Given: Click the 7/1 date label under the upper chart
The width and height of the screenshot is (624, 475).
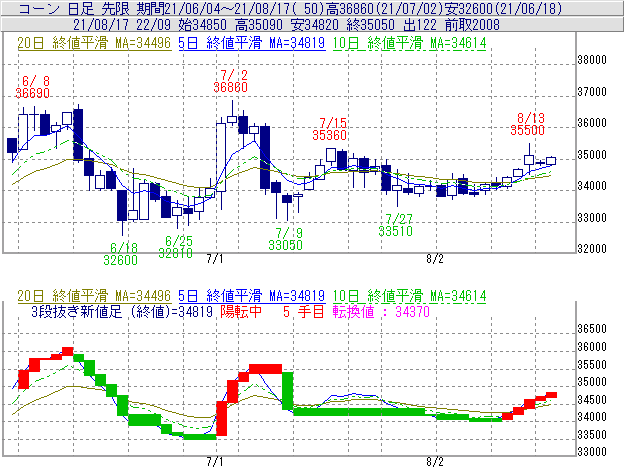Looking at the screenshot, I should (215, 259).
